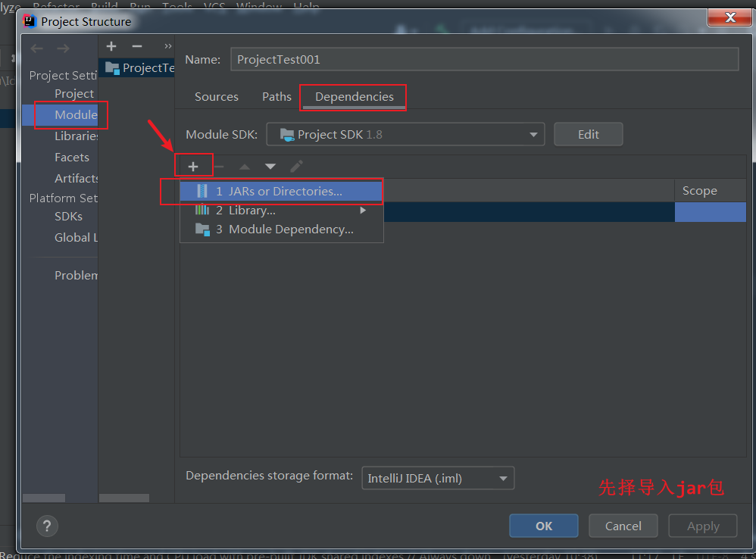
Task: Remove selected module with minus icon
Action: click(x=137, y=46)
